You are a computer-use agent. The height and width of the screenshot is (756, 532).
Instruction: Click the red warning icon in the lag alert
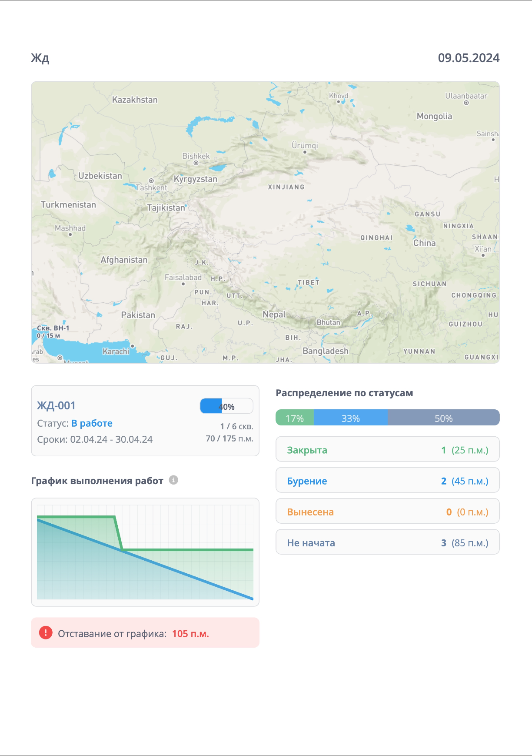click(46, 633)
